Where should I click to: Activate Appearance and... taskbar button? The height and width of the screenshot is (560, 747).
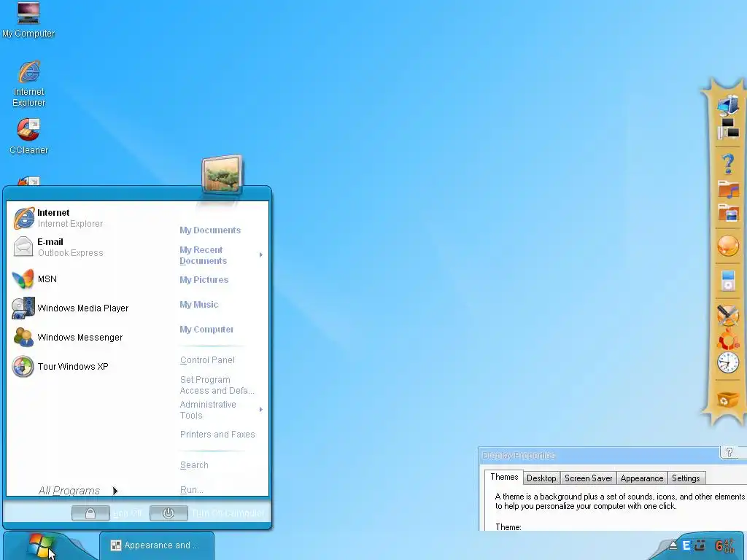click(157, 545)
